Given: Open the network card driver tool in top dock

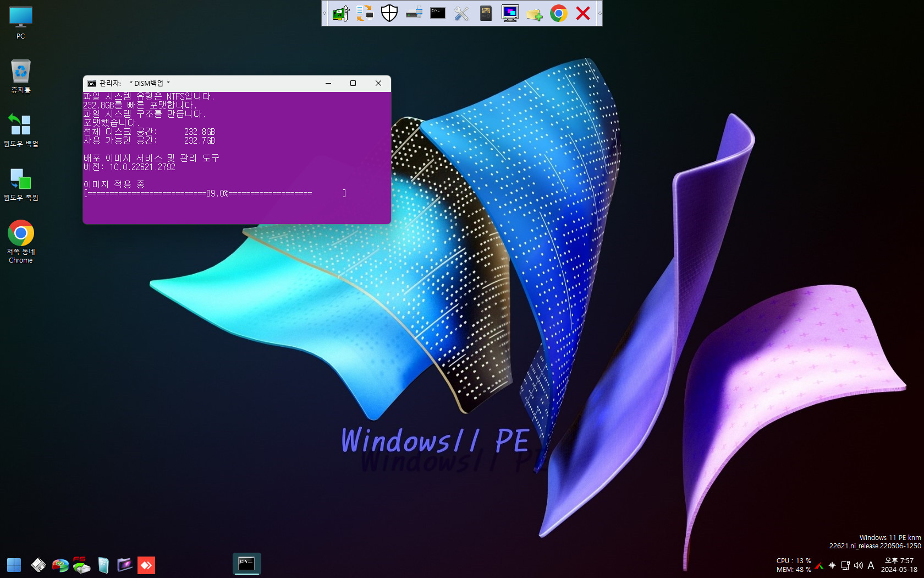Looking at the screenshot, I should (341, 13).
